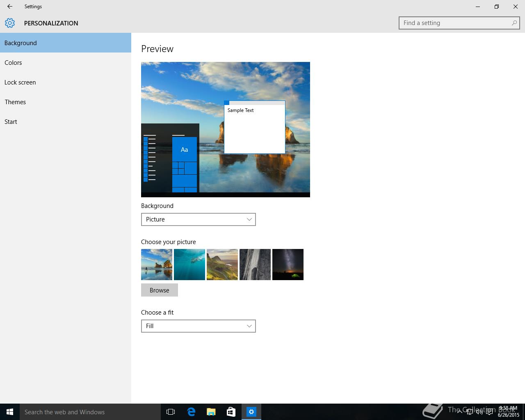Launch Microsoft Edge from the taskbar

pyautogui.click(x=191, y=412)
